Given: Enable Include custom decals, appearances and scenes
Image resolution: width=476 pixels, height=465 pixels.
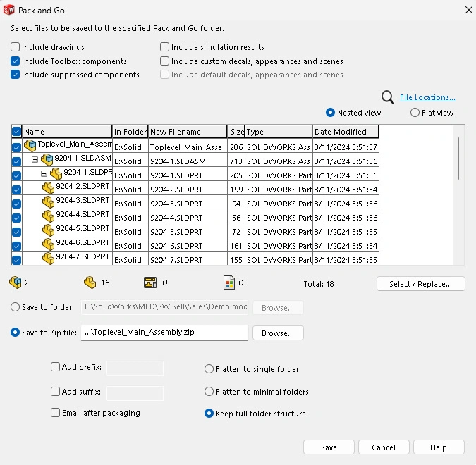Looking at the screenshot, I should [164, 61].
